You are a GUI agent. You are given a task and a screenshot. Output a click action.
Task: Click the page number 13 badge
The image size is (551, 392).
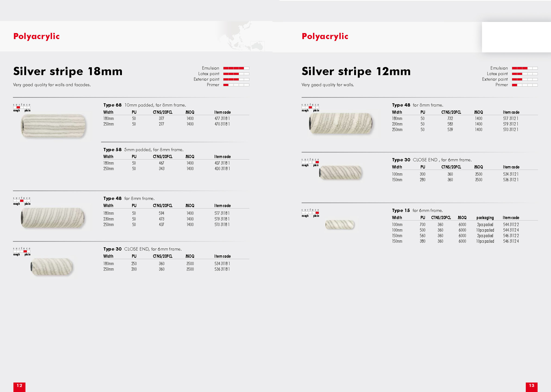coord(532,387)
